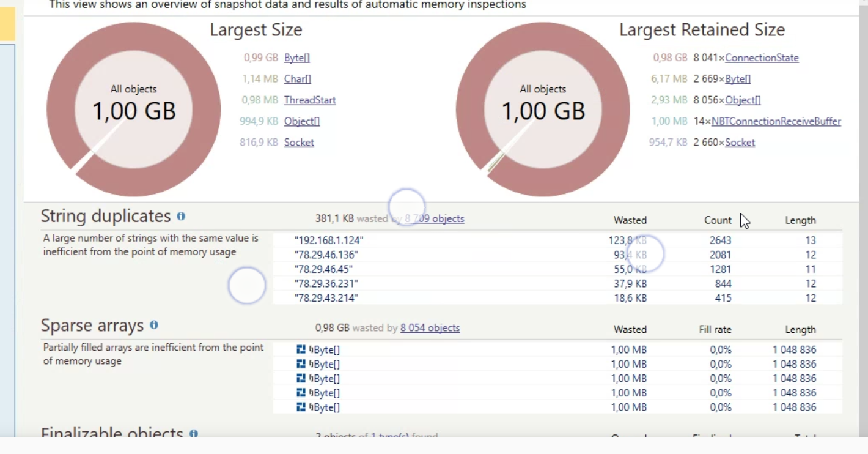This screenshot has height=454, width=868.
Task: Select the "192.168.1.124" duplicate string row
Action: tap(326, 240)
